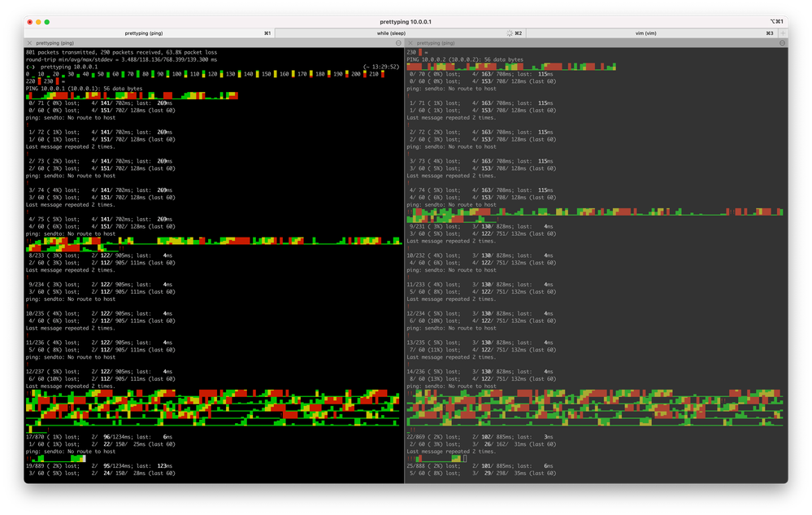
Task: Click the ⌥⌘1 window shortcut indicator
Action: click(x=776, y=22)
